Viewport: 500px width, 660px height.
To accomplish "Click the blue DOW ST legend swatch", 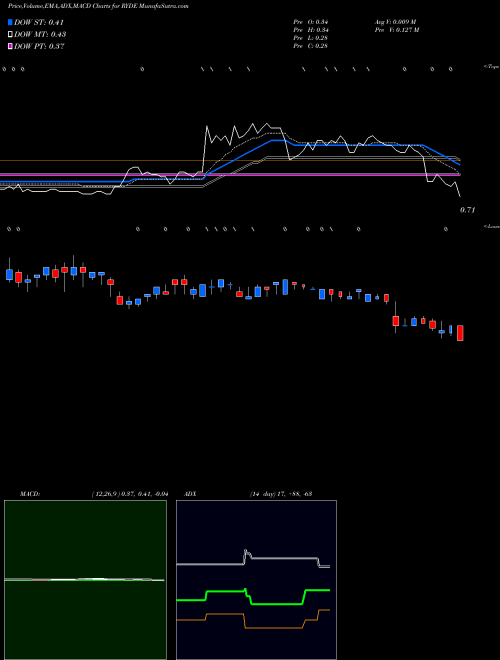I will point(10,22).
